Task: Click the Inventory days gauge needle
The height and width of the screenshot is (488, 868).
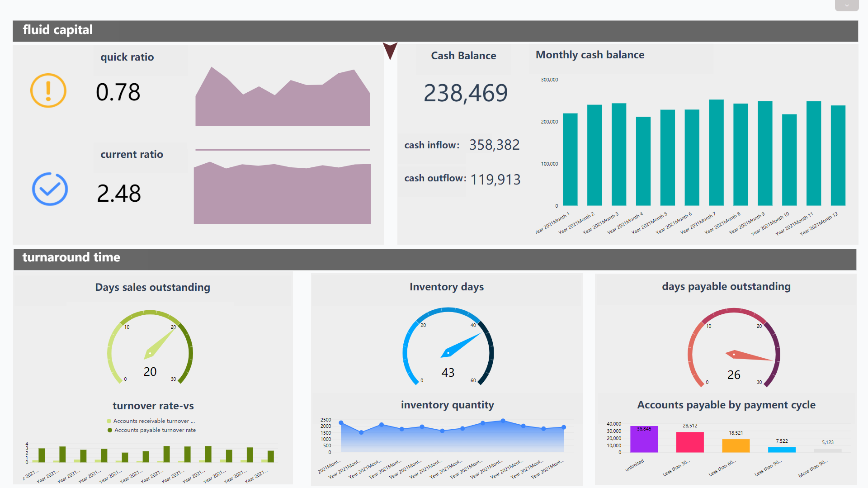Action: 461,346
